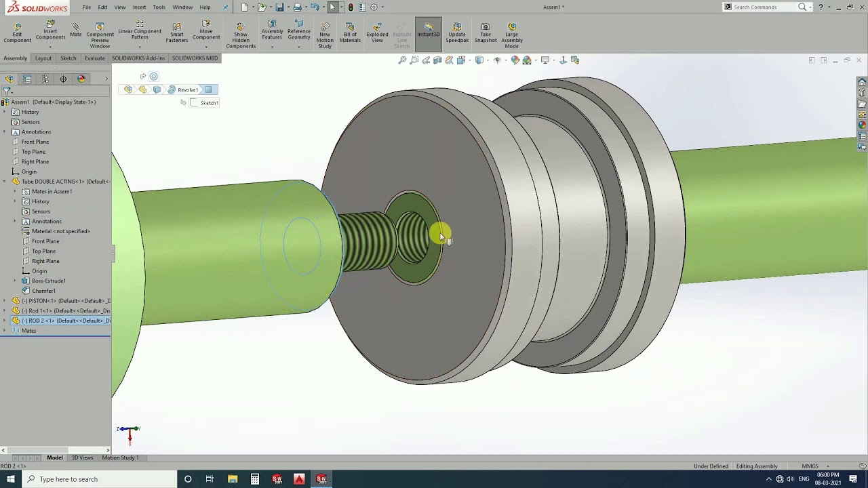Switch to the 3D Views tab
The width and height of the screenshot is (868, 488).
click(82, 457)
